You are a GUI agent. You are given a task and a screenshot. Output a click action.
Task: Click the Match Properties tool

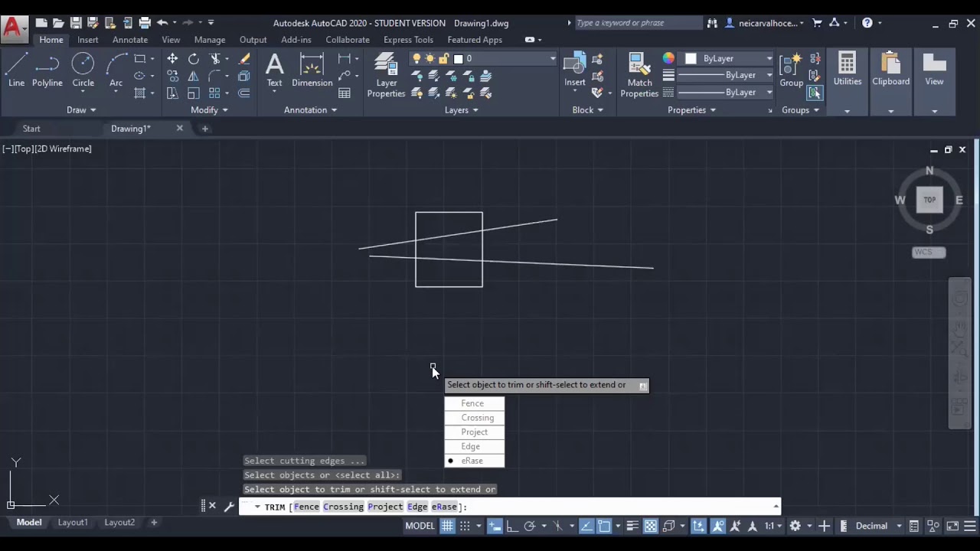(639, 75)
